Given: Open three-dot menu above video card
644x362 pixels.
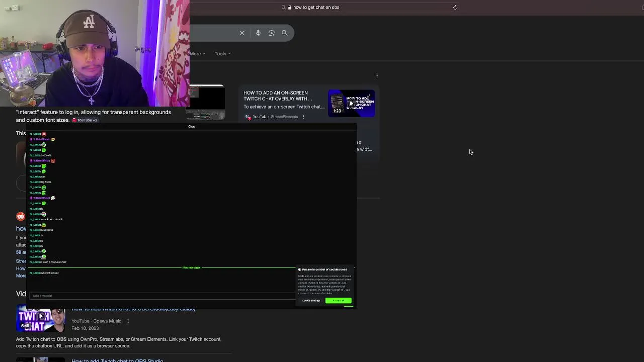Looking at the screenshot, I should tap(377, 75).
